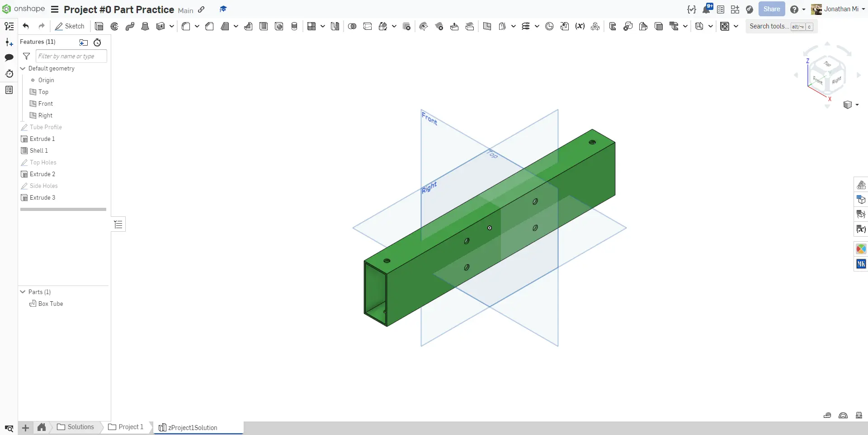The height and width of the screenshot is (435, 868).
Task: Click the add new tab plus button
Action: tap(26, 428)
